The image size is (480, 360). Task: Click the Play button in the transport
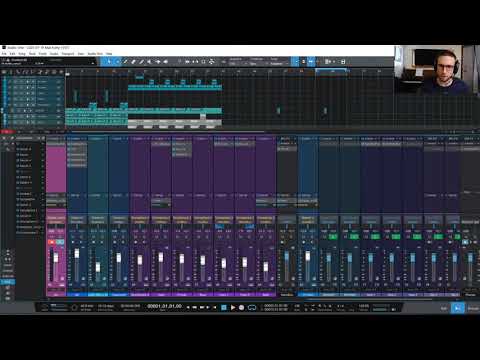coord(233,307)
